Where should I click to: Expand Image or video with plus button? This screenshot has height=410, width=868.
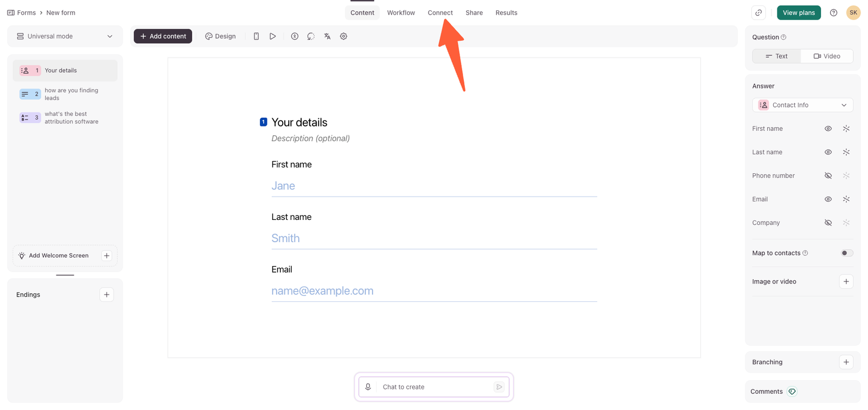point(846,281)
